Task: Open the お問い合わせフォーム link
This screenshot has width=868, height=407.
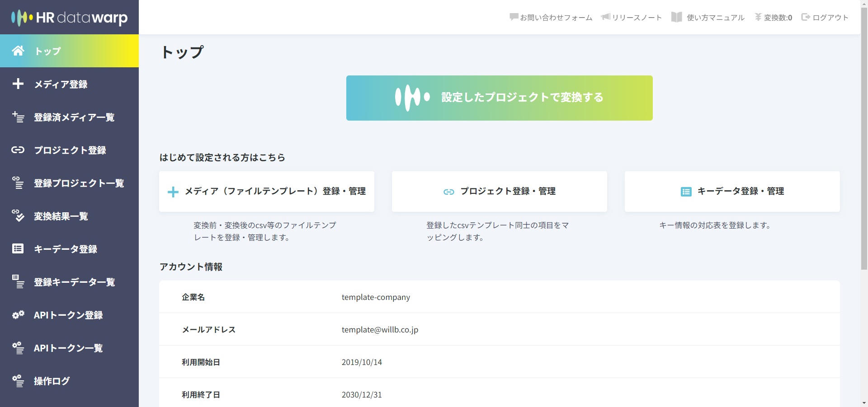Action: tap(551, 17)
